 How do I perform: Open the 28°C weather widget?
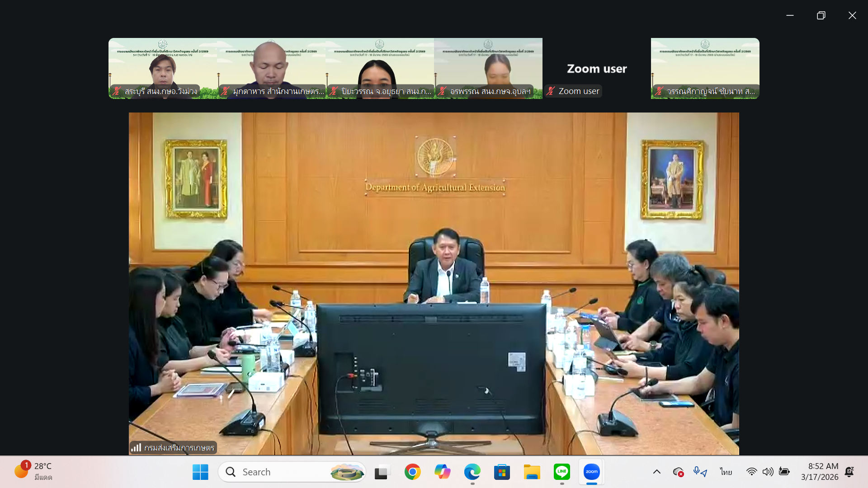(x=34, y=471)
